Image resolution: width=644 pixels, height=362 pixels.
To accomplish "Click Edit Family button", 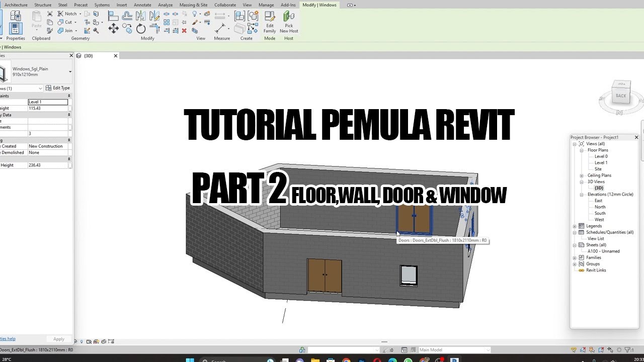I will point(270,22).
